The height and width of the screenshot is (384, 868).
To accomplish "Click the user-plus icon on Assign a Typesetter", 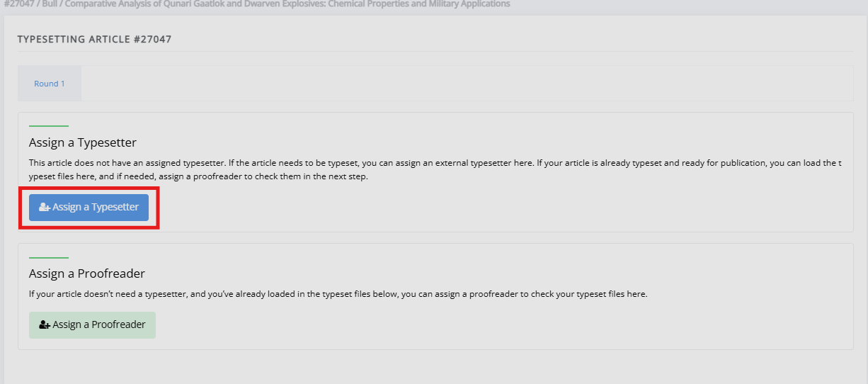I will 44,208.
